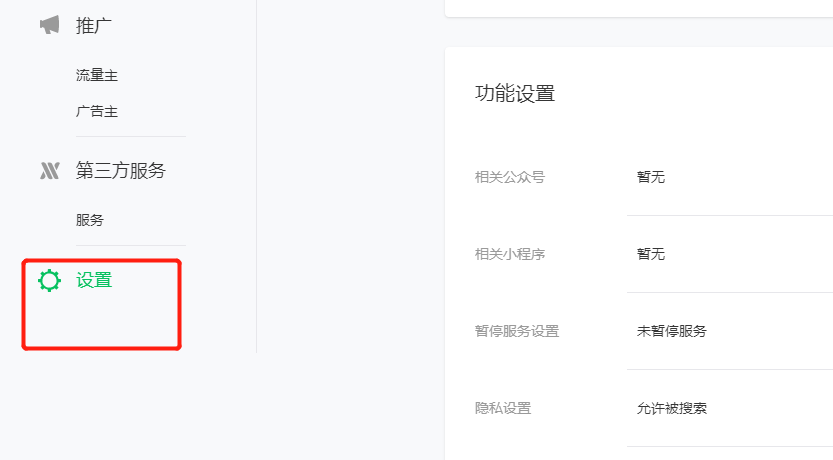Open the 推广 sidebar section label
833x460 pixels.
(95, 26)
